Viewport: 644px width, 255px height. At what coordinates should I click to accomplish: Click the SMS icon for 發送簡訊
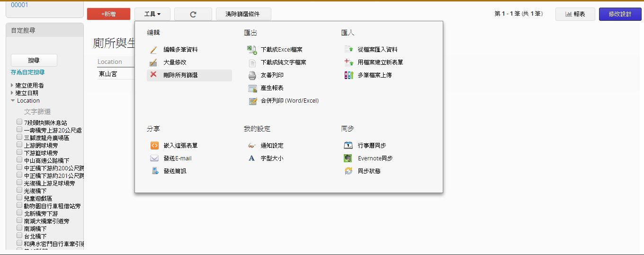154,171
